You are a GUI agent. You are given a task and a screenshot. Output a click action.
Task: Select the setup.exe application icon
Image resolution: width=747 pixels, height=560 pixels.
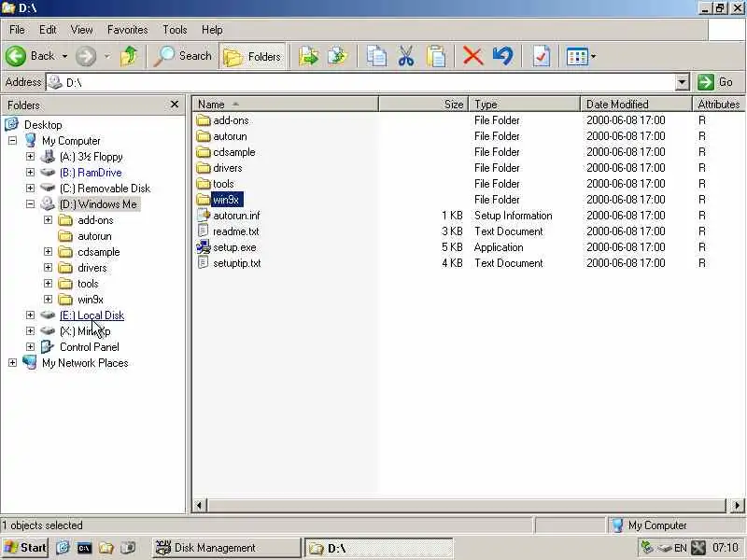point(204,247)
